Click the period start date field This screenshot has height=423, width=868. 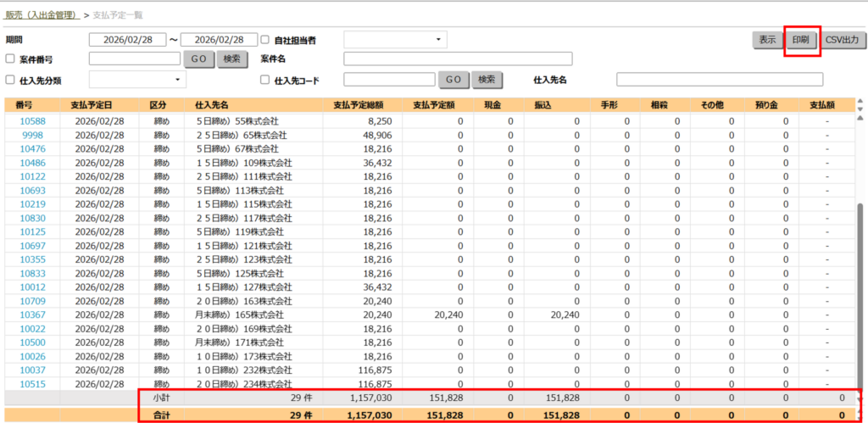[x=126, y=40]
